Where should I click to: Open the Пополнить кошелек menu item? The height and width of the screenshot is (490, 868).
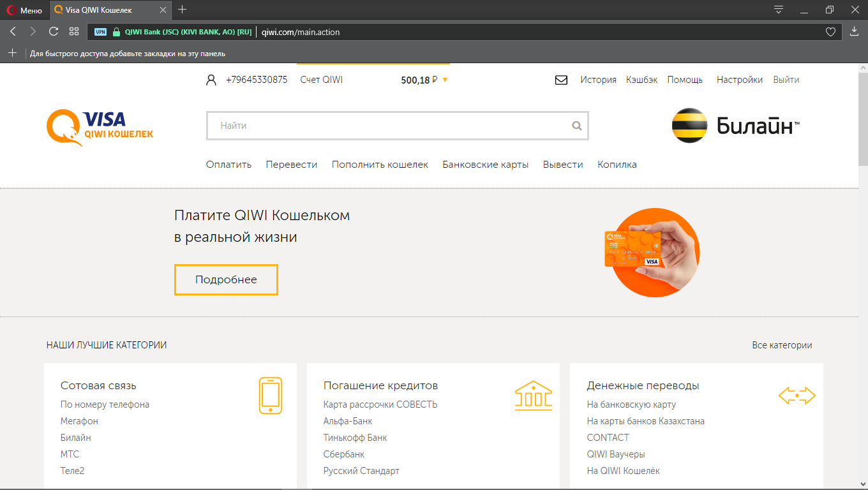(x=380, y=165)
